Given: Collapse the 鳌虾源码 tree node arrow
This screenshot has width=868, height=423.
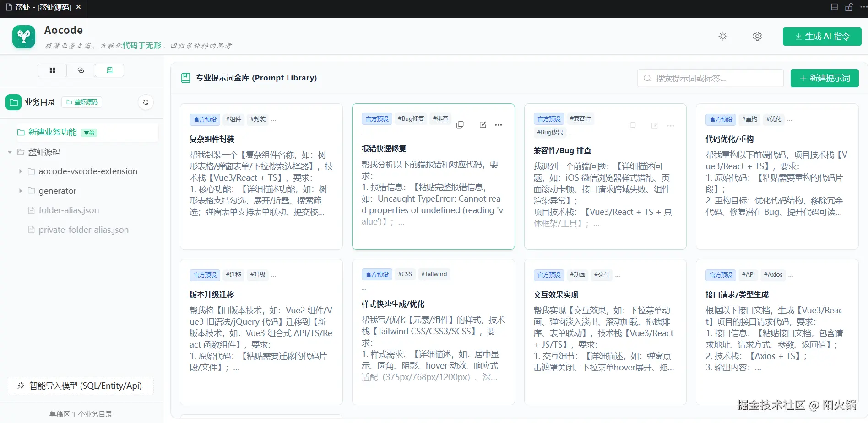Looking at the screenshot, I should tap(10, 152).
